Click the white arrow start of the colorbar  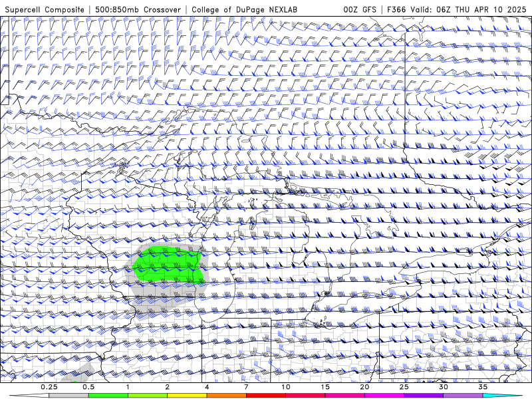tap(29, 396)
